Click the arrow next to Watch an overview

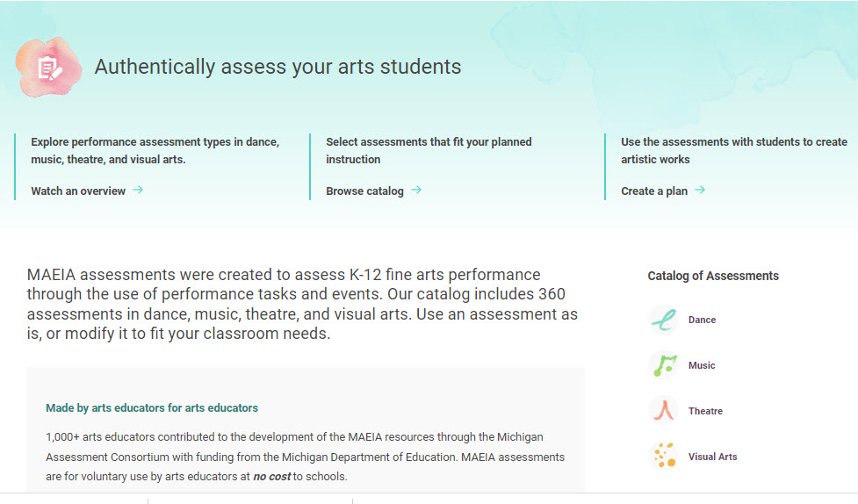[x=138, y=190]
